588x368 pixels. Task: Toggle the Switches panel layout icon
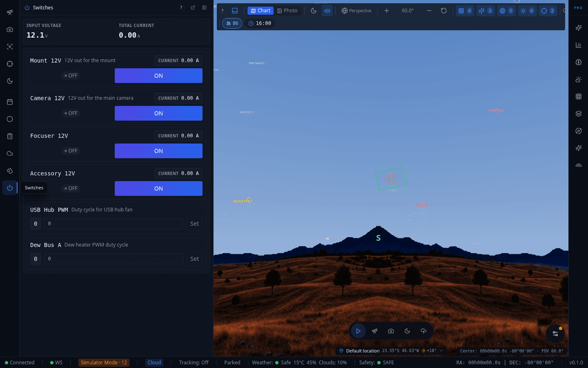[204, 8]
